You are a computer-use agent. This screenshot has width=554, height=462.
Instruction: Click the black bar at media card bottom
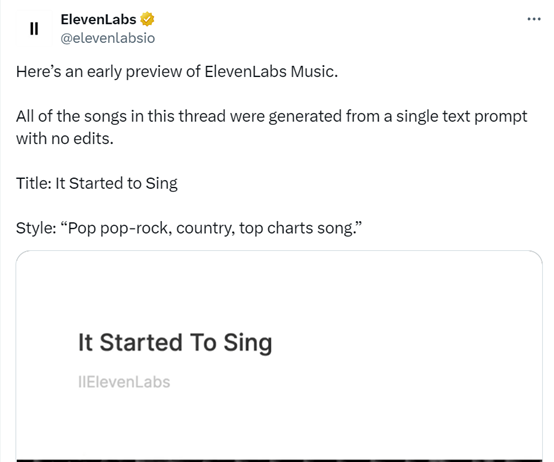[x=279, y=460]
